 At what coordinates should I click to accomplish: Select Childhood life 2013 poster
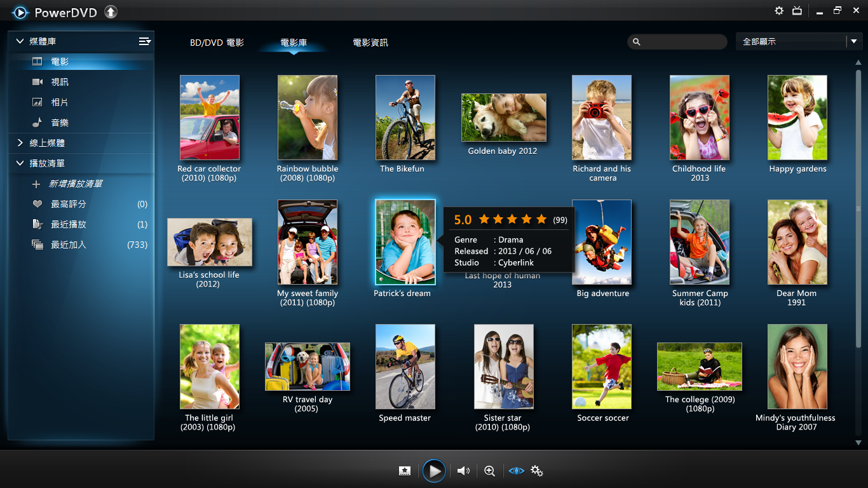tap(700, 118)
